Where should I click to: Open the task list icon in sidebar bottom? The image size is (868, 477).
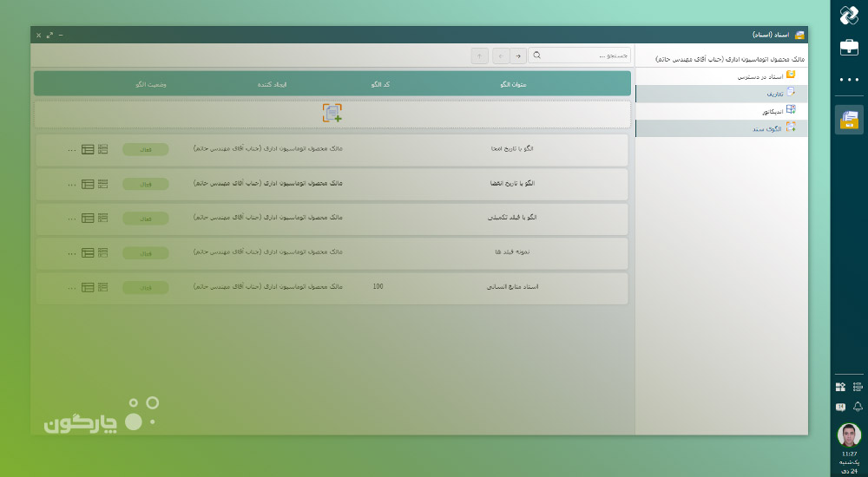click(858, 387)
